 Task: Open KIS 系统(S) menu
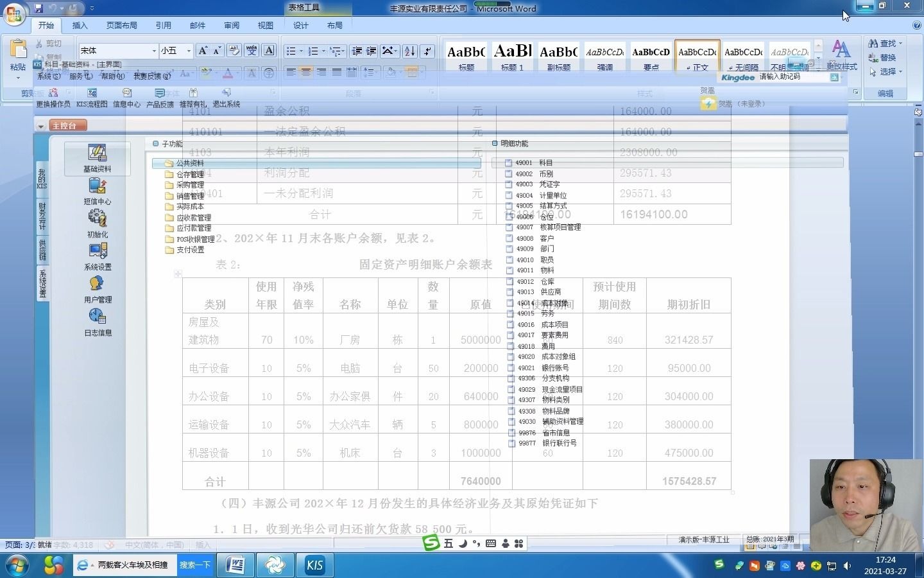pos(49,76)
